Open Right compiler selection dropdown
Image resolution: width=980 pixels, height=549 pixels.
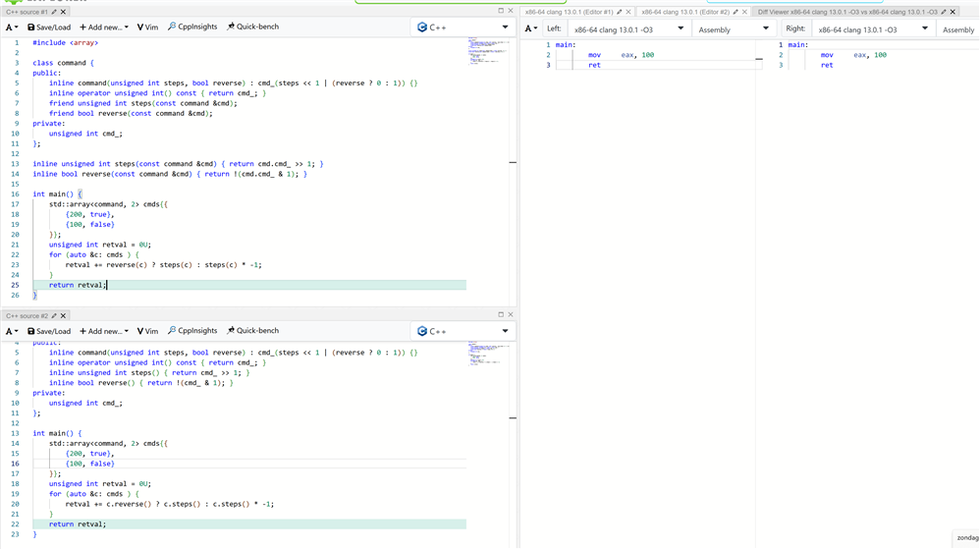[x=873, y=29]
